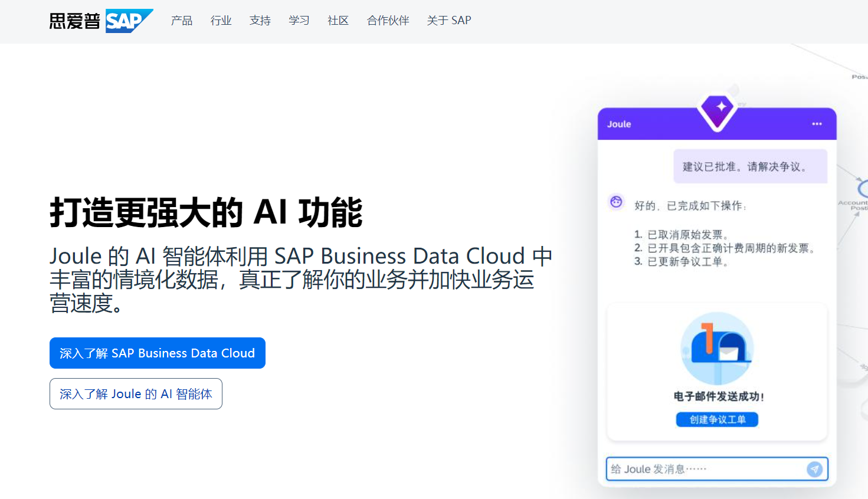This screenshot has height=499, width=868.
Task: Click the 创建争议工单 button
Action: point(717,419)
